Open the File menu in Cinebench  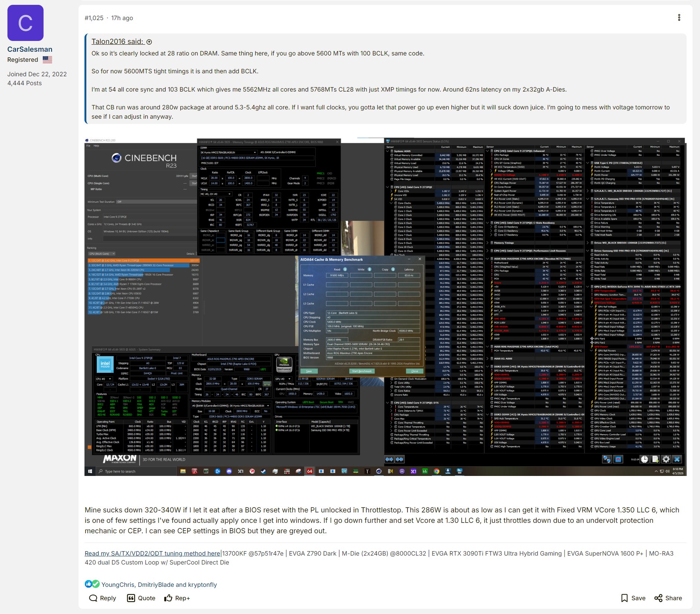(x=88, y=146)
